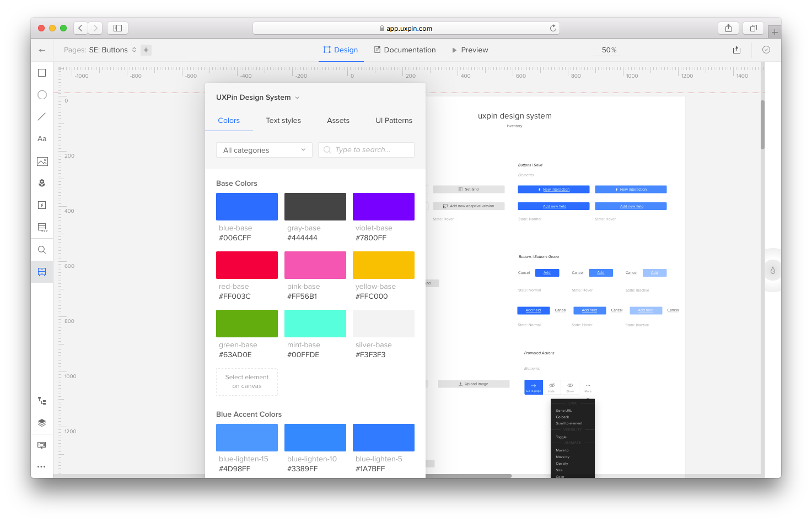This screenshot has width=812, height=522.
Task: Open the Icons library tool
Action: pyautogui.click(x=42, y=183)
